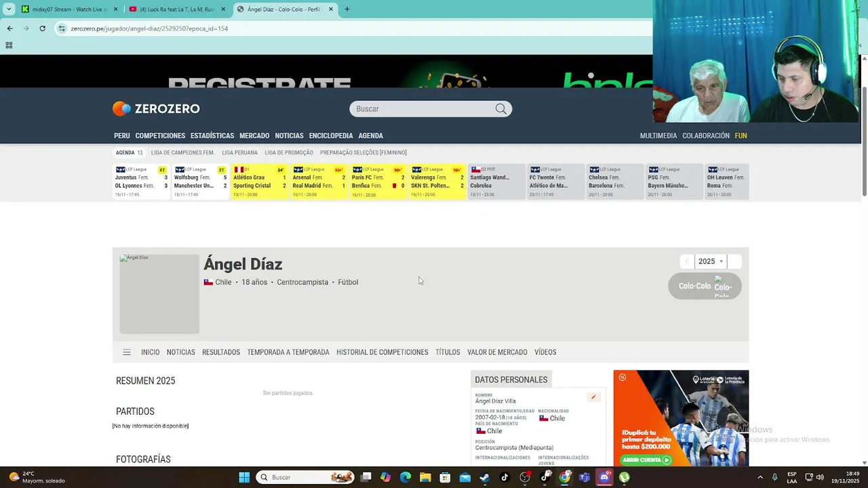868x488 pixels.
Task: Open the PERU top menu
Action: (122, 136)
